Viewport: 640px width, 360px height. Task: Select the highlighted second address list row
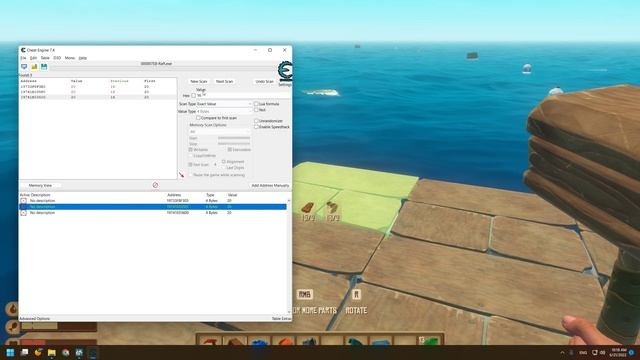coord(153,207)
